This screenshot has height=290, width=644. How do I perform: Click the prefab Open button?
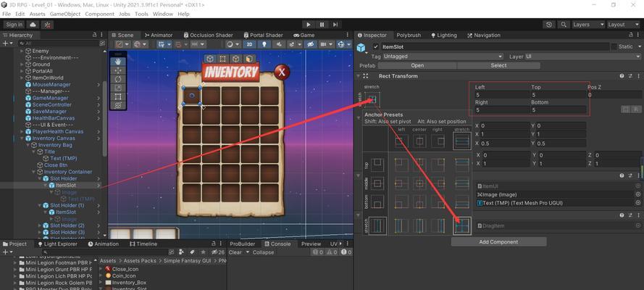pos(417,65)
